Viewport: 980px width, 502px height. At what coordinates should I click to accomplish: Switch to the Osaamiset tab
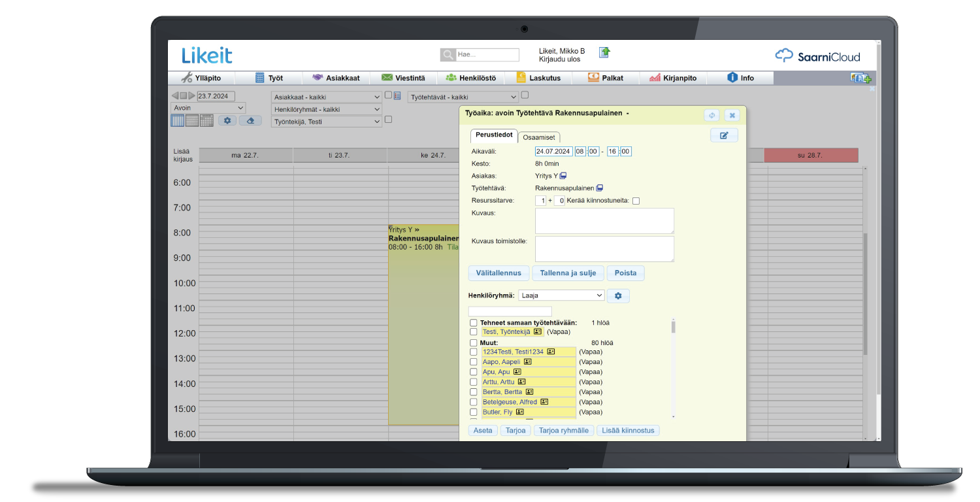point(539,137)
